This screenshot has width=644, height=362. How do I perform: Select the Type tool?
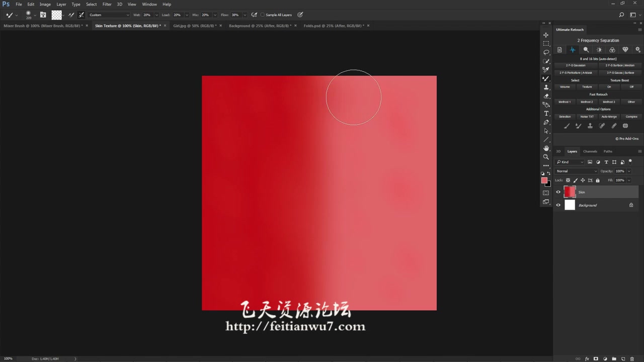tap(546, 113)
